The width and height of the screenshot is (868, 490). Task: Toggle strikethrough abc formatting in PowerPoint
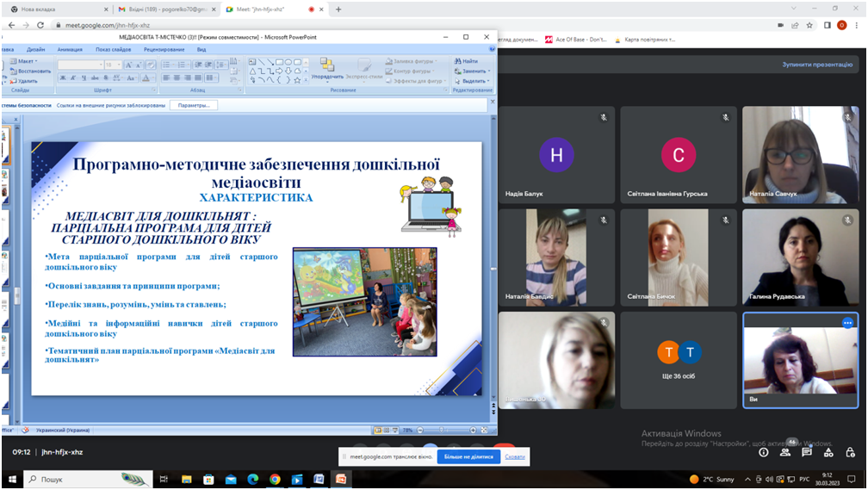click(x=96, y=78)
